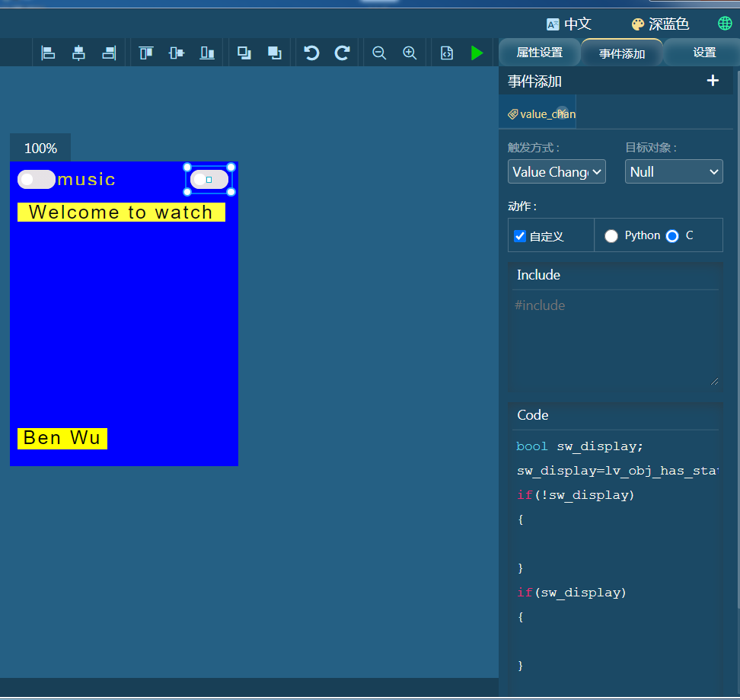The image size is (740, 700).
Task: Remove the value_chan event tag
Action: (x=562, y=112)
